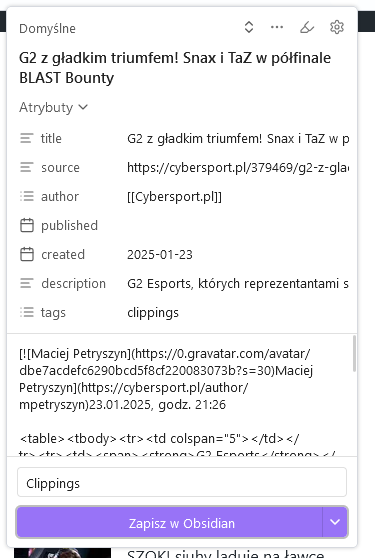Select the Domyślne template label
Image resolution: width=375 pixels, height=558 pixels.
click(47, 28)
